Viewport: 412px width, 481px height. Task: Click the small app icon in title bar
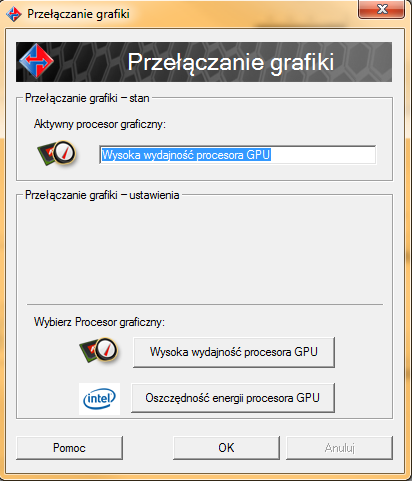[14, 14]
